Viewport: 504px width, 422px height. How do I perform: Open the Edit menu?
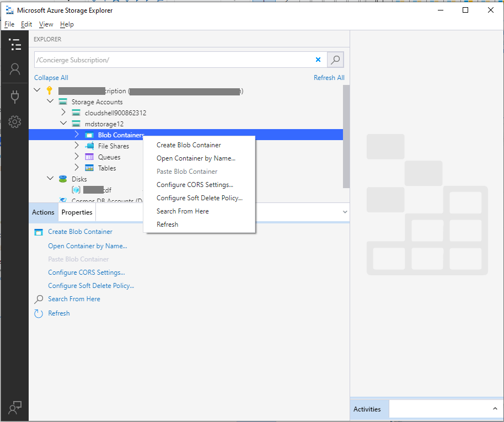pyautogui.click(x=26, y=24)
